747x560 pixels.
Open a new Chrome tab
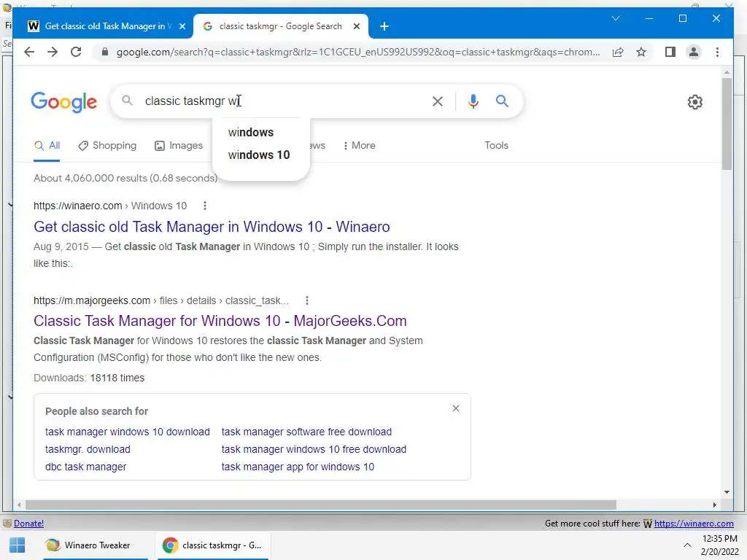coord(384,27)
